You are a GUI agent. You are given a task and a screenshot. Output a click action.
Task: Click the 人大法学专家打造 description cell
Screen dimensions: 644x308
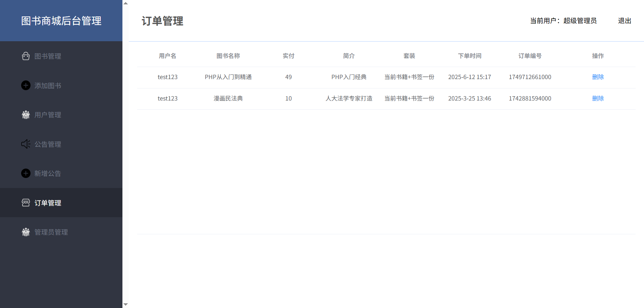349,99
